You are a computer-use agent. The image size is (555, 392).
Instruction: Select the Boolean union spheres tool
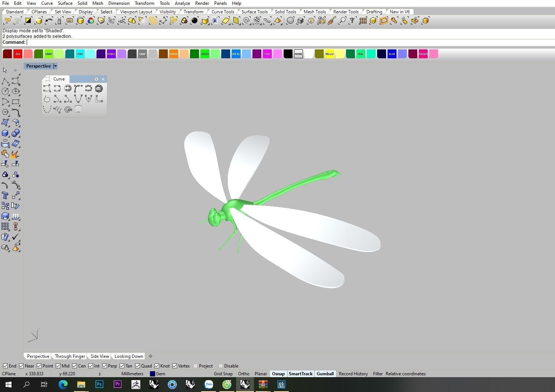16,133
